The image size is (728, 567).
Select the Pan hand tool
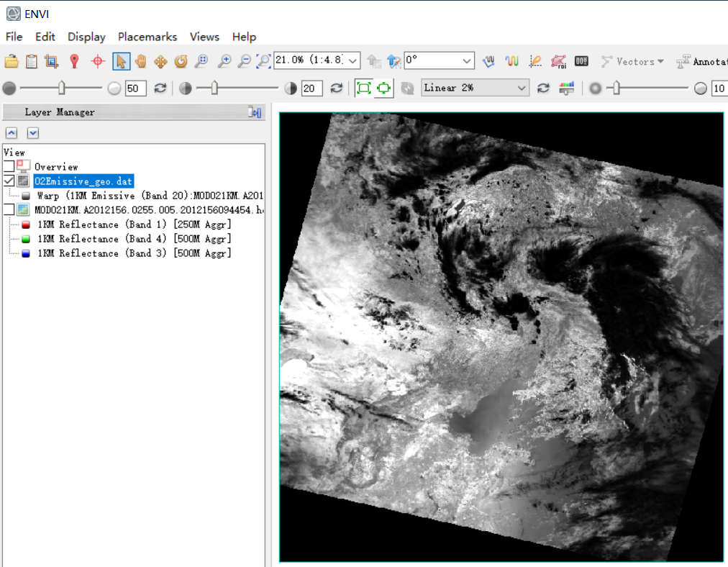141,62
